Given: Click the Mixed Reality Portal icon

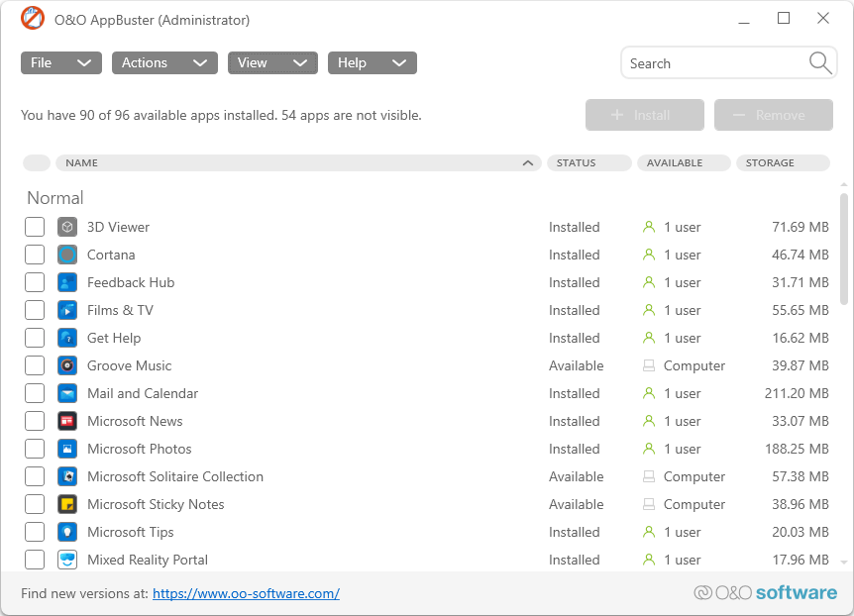Looking at the screenshot, I should point(67,560).
